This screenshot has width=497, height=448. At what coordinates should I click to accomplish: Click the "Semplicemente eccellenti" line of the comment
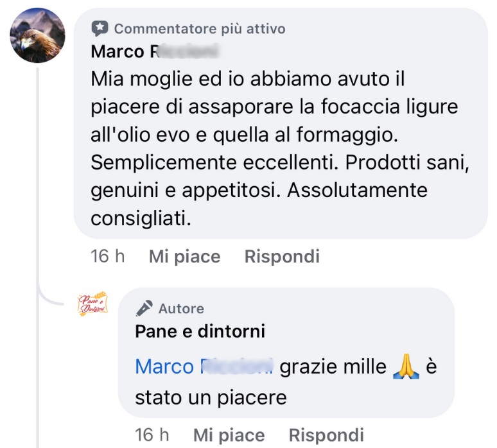coord(212,162)
